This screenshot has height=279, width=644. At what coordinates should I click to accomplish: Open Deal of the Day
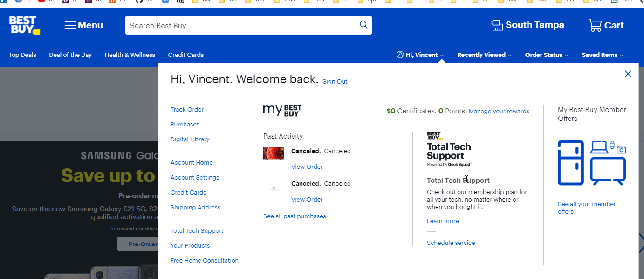coord(70,55)
